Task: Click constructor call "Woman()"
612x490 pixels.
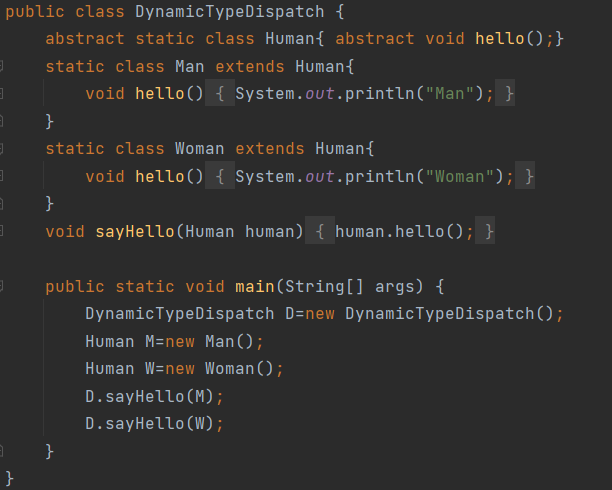Action: 239,369
